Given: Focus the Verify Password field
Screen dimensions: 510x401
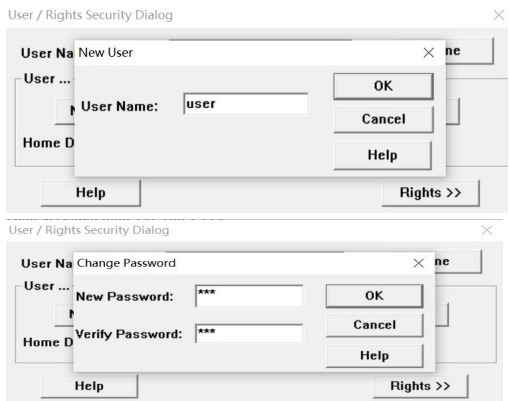Looking at the screenshot, I should point(249,333).
